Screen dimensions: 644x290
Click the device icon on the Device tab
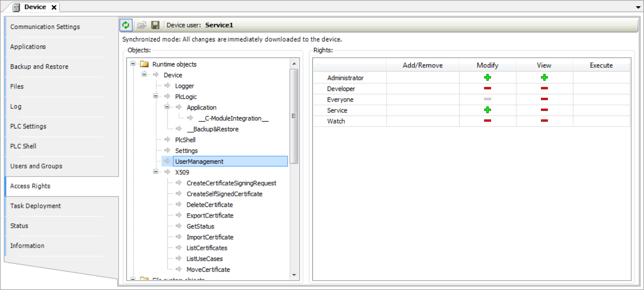[x=15, y=7]
